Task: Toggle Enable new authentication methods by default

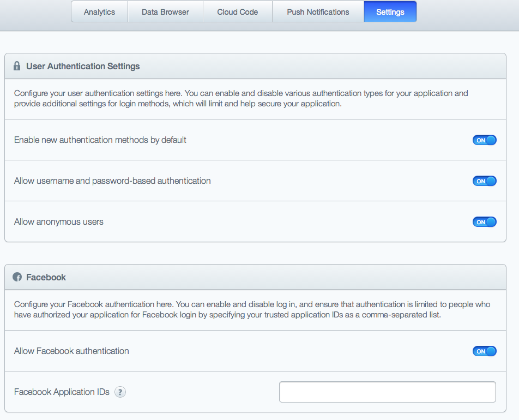Action: [484, 140]
